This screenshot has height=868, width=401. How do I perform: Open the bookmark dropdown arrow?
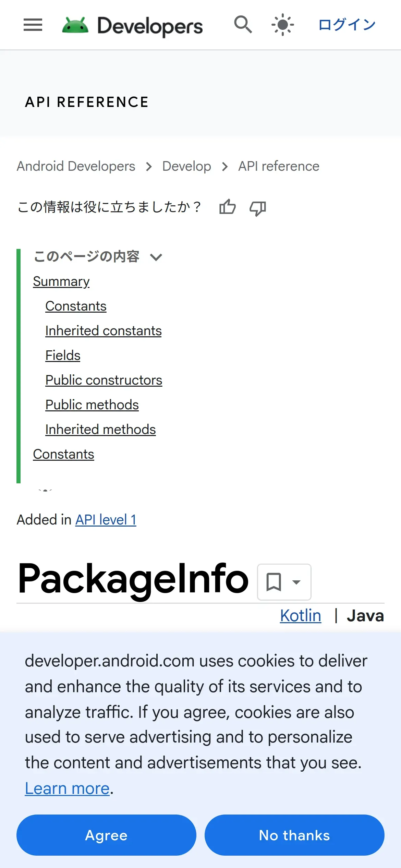(296, 582)
